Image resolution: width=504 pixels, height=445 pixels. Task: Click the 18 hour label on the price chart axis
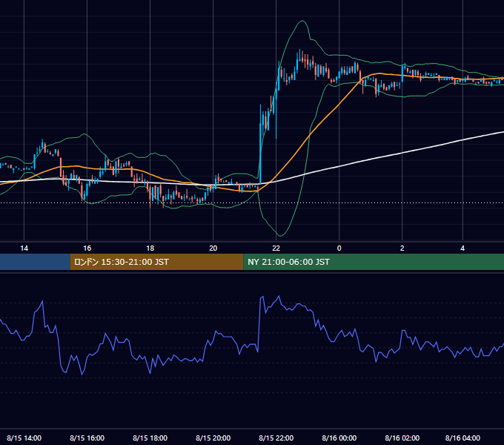(x=150, y=248)
